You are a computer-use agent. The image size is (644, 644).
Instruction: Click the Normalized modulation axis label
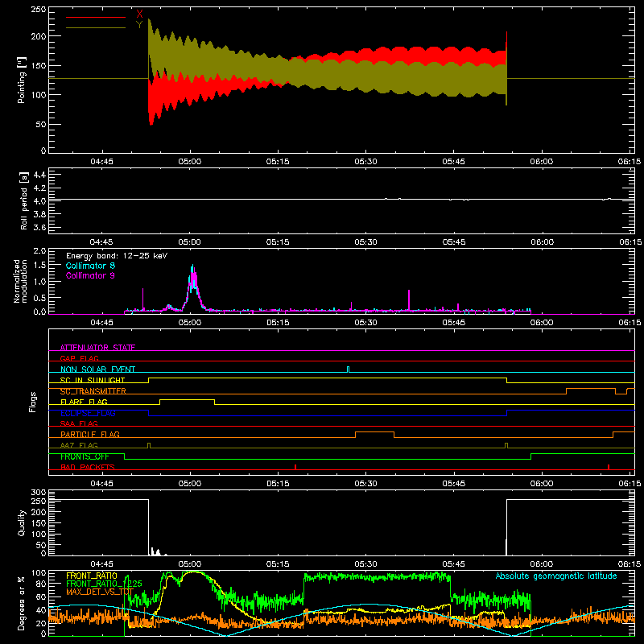(x=19, y=281)
